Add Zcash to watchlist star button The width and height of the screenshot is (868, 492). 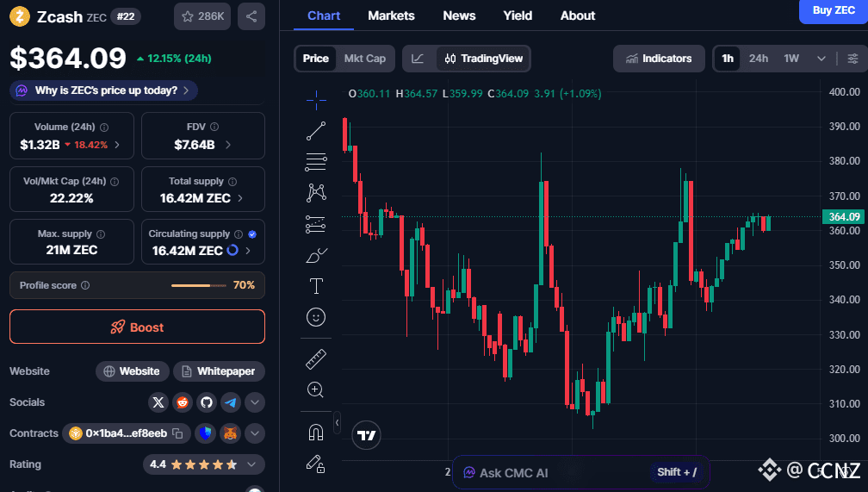(202, 16)
